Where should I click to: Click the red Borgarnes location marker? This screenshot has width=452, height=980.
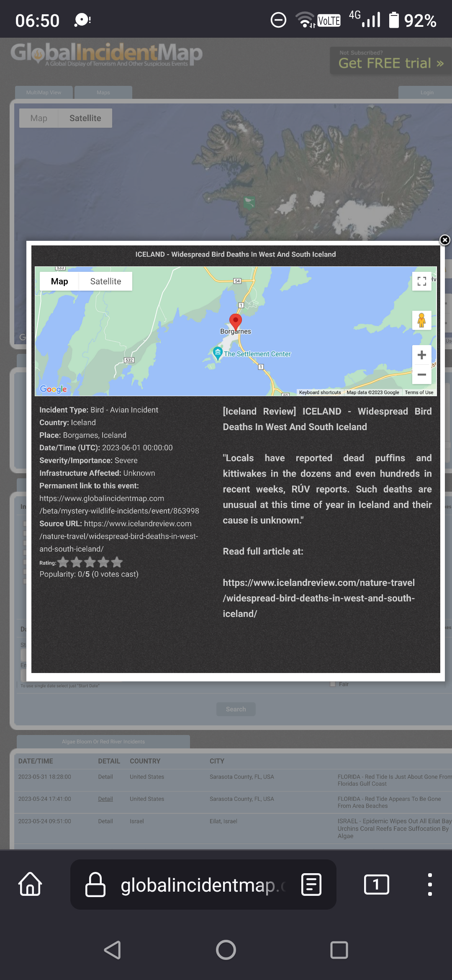point(236,322)
